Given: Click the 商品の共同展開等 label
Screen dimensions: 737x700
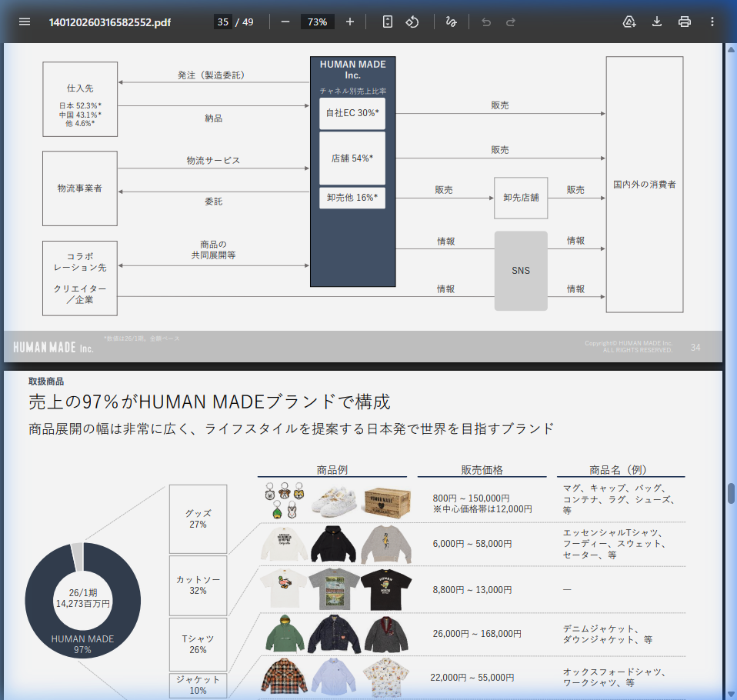Looking at the screenshot, I should click(213, 250).
